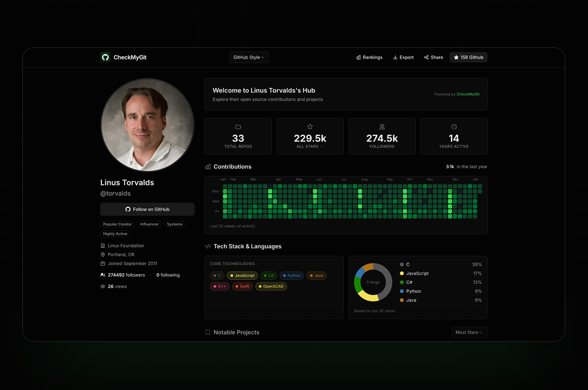
Task: Click the star icon on 156 Github
Action: click(x=456, y=58)
